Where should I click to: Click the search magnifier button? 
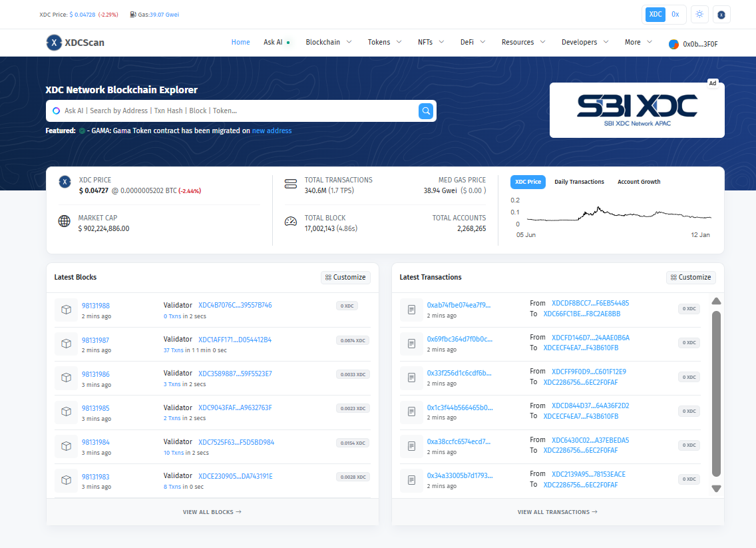pos(426,111)
